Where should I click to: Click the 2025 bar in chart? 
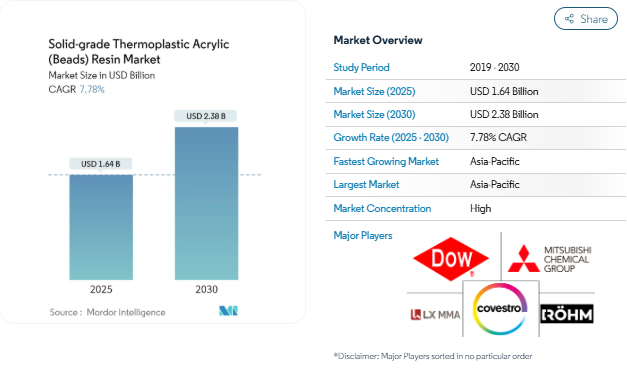tap(101, 227)
